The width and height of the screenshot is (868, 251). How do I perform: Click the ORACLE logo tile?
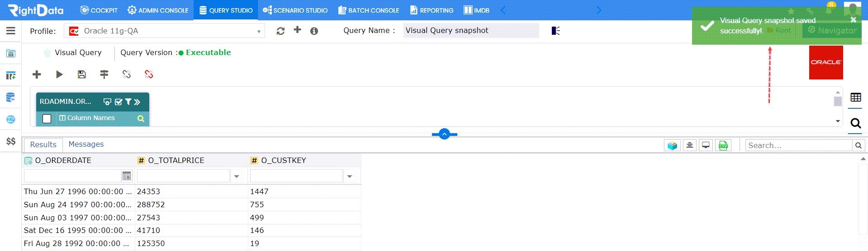pos(826,62)
